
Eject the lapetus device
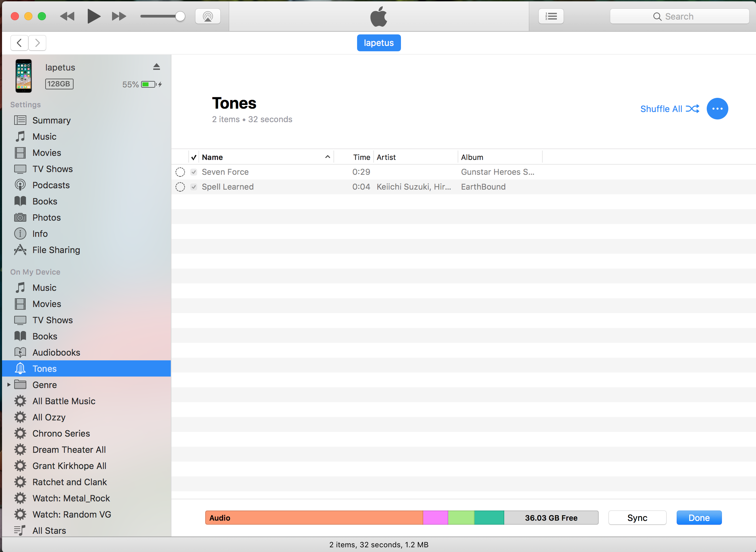coord(156,67)
